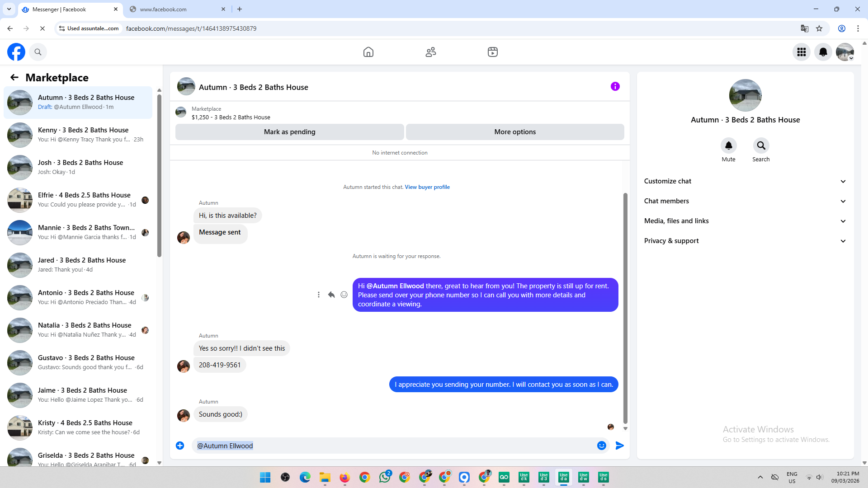Click the plus attachment icon

pyautogui.click(x=180, y=446)
